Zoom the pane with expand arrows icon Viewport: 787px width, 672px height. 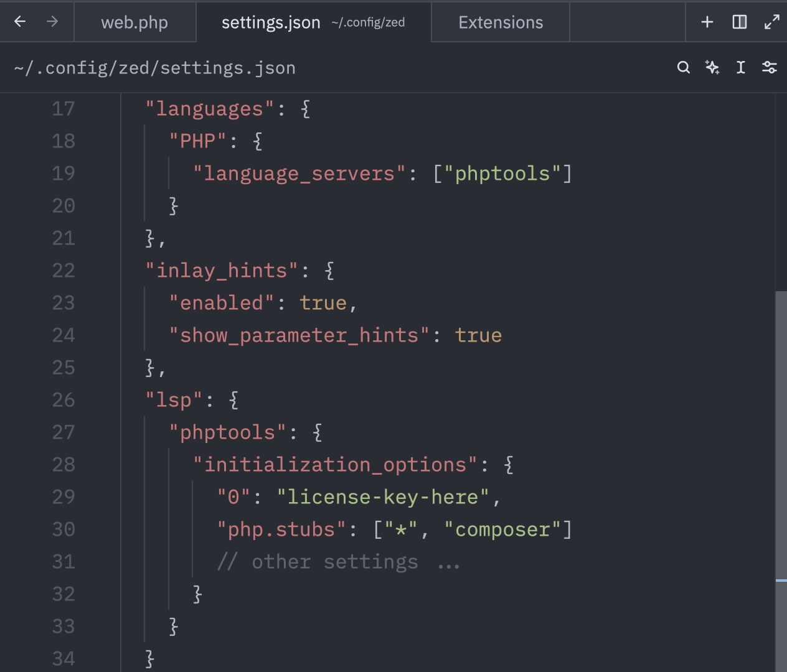(x=772, y=22)
